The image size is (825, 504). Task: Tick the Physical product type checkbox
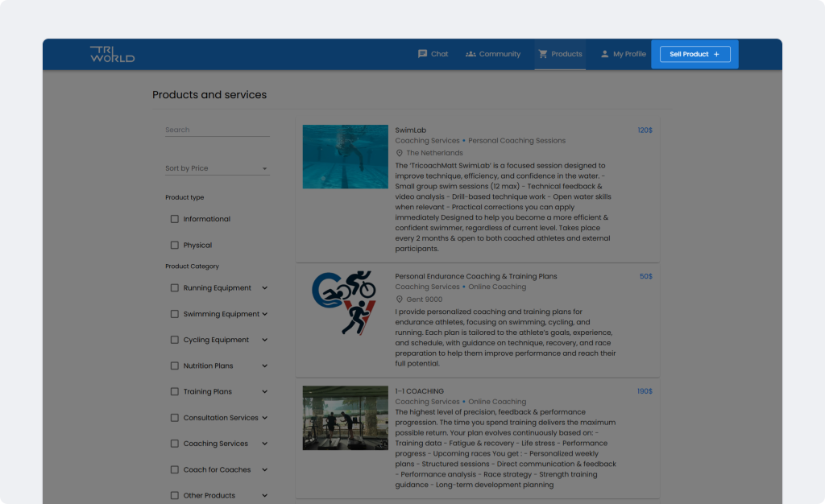tap(174, 245)
